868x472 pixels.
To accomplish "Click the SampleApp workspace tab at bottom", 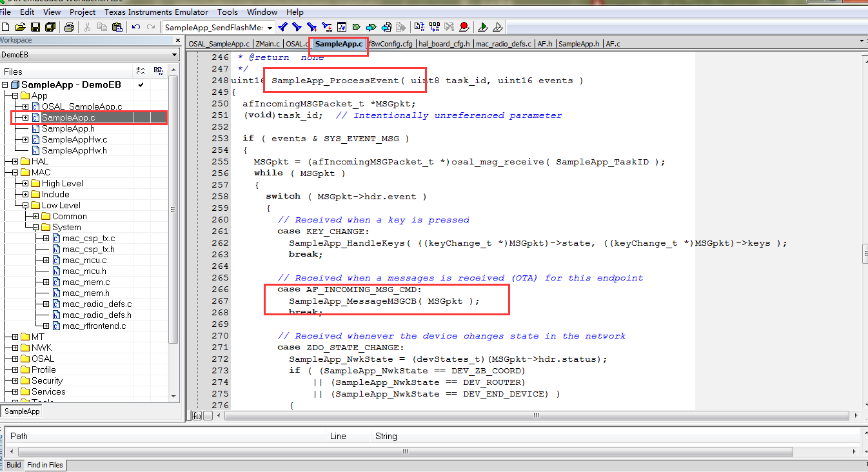I will (x=22, y=411).
